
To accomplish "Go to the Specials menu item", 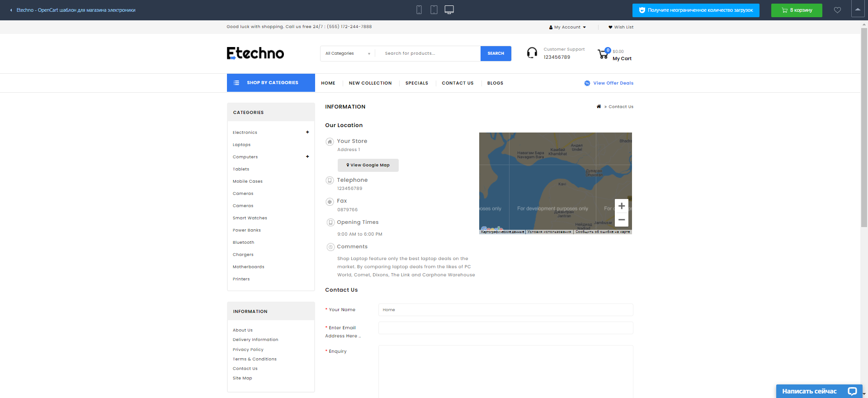I will tap(416, 83).
